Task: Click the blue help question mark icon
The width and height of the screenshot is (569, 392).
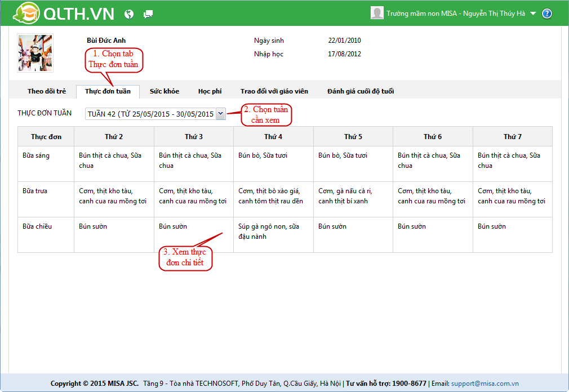Action: pos(547,14)
